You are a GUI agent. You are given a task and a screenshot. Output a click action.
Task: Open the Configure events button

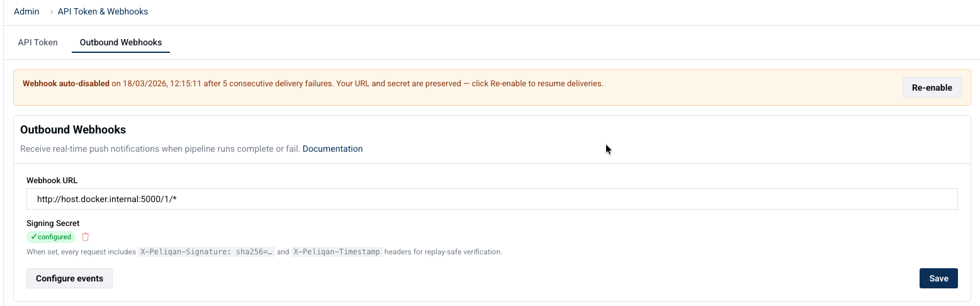69,278
